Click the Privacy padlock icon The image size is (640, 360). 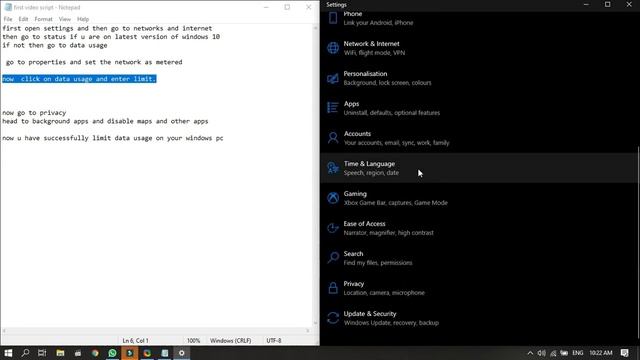point(333,288)
